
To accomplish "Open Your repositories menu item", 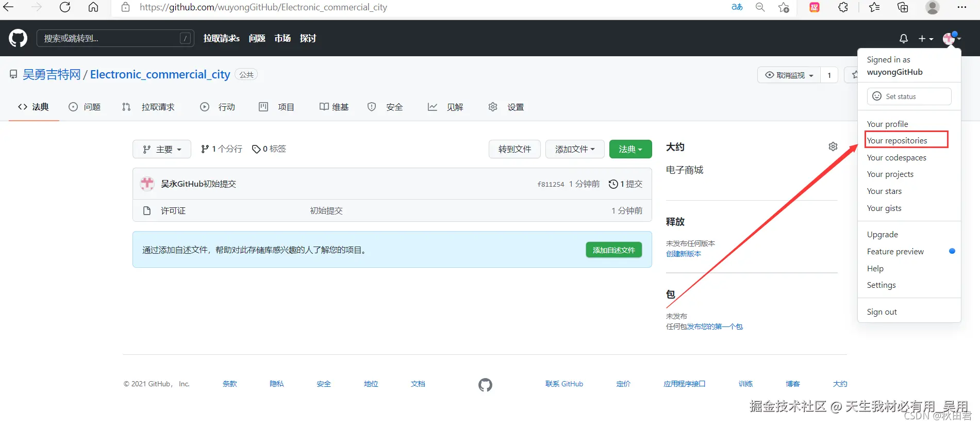I will [x=897, y=140].
